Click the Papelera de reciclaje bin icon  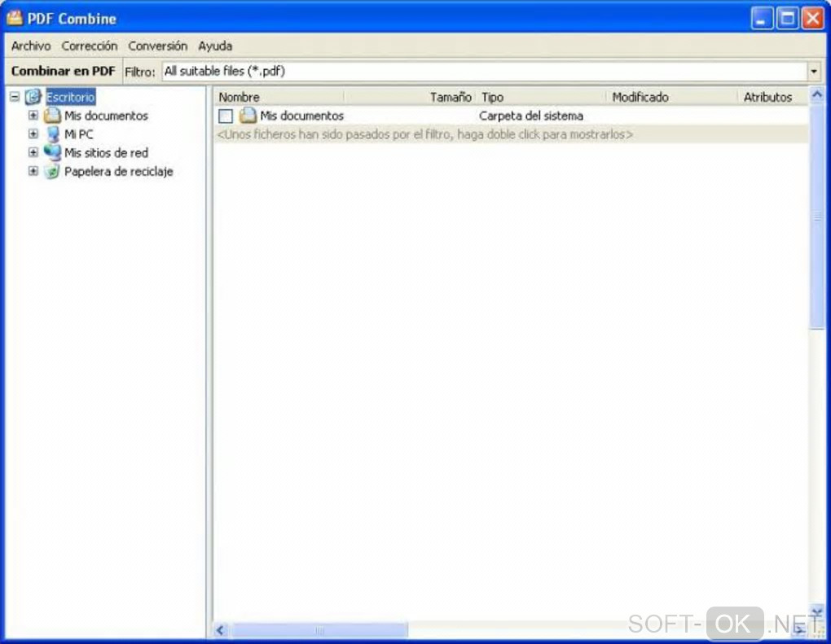pyautogui.click(x=52, y=171)
